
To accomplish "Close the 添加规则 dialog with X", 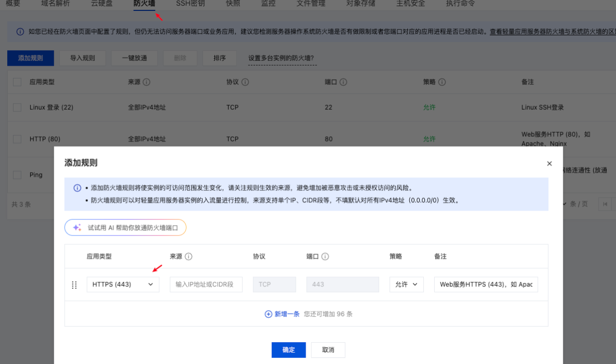I will [x=549, y=163].
